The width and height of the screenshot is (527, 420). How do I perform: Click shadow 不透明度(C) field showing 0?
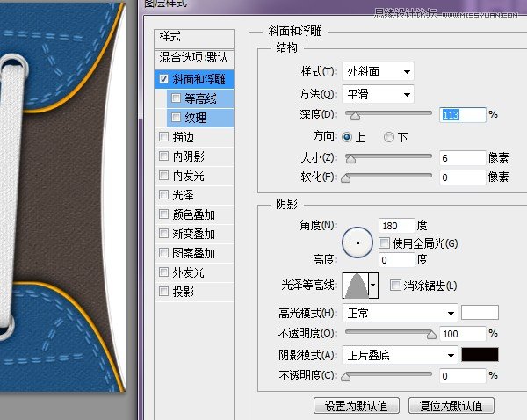pyautogui.click(x=463, y=376)
